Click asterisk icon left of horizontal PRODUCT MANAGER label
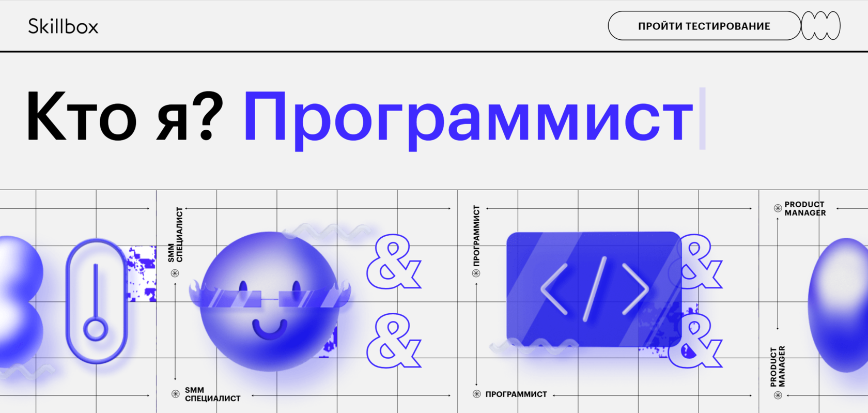The width and height of the screenshot is (868, 413). pos(778,208)
